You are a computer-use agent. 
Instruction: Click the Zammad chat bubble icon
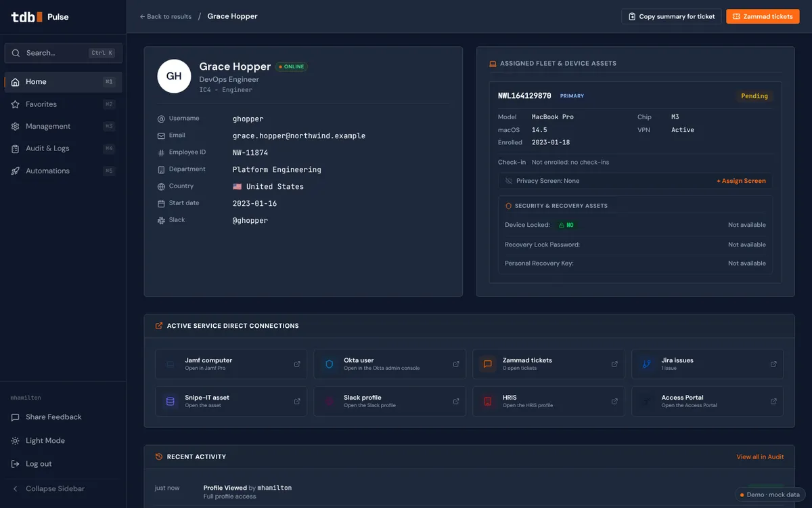(488, 364)
